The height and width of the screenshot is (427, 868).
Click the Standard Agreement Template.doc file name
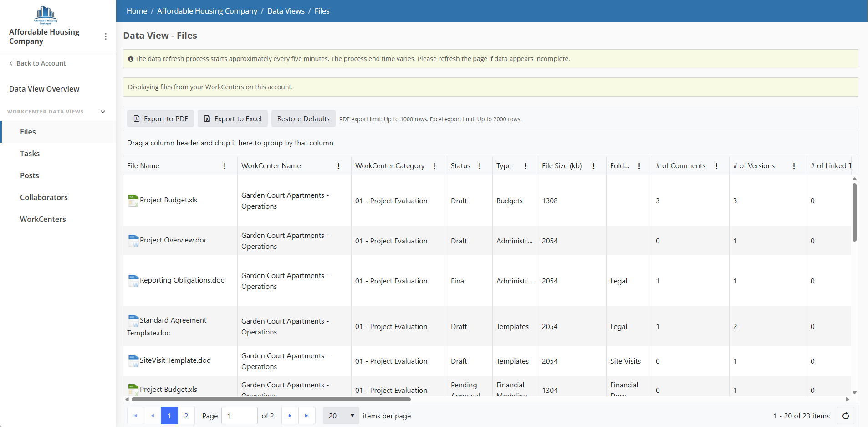tap(167, 327)
